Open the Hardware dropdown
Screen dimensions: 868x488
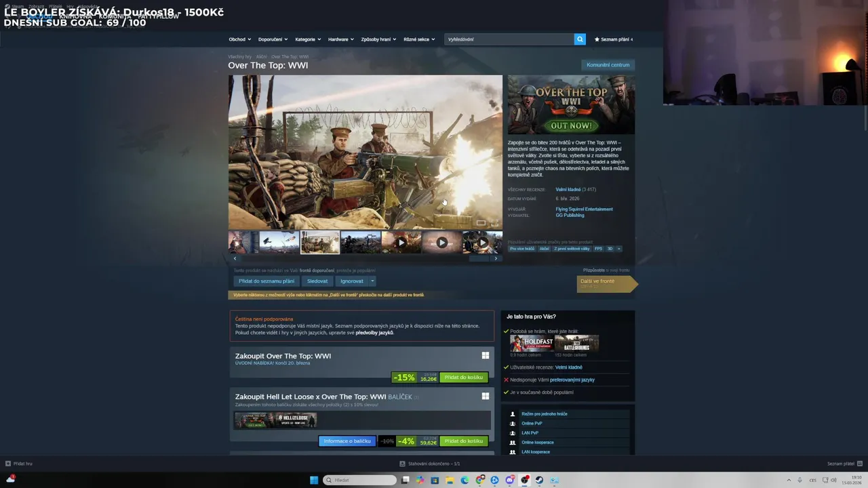coord(340,39)
